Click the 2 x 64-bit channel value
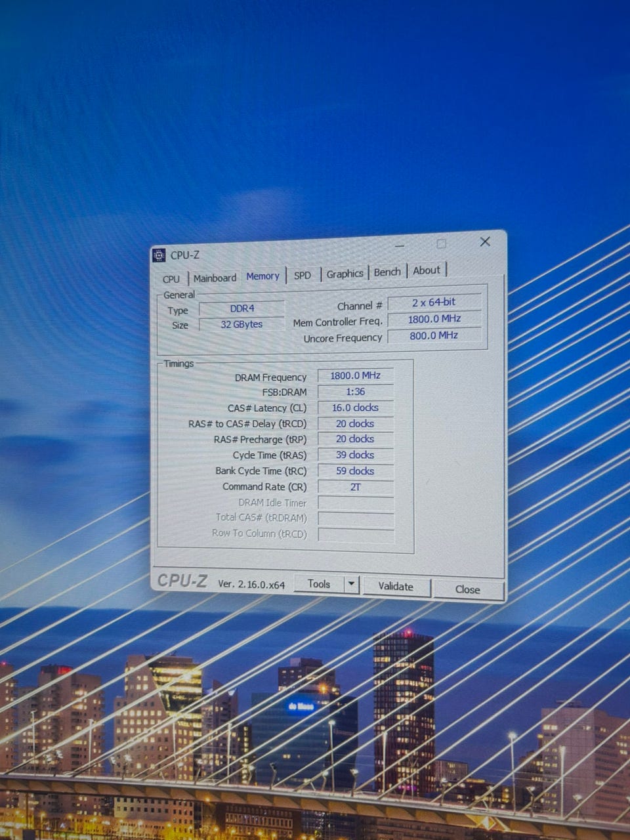Viewport: 630px width, 840px height. pos(434,303)
